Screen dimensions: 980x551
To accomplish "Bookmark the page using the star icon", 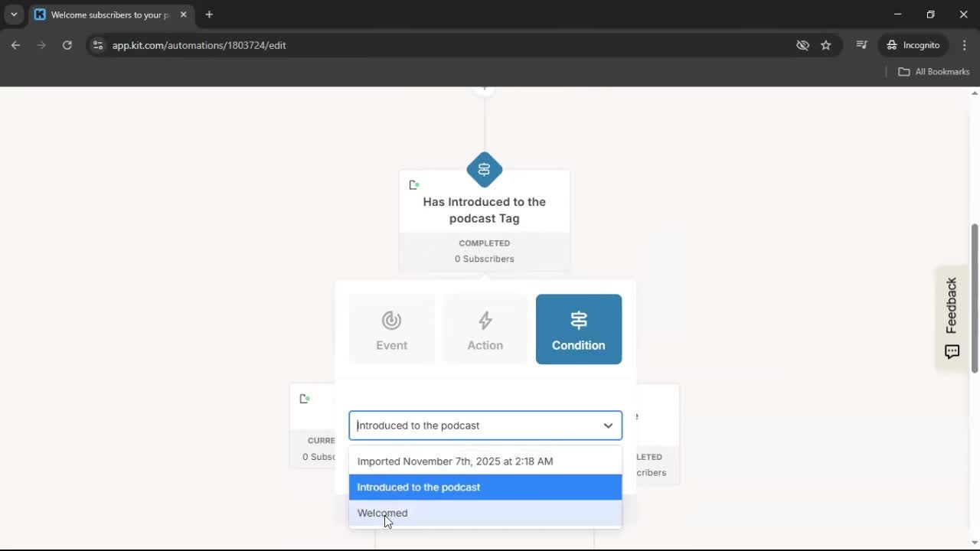I will click(826, 45).
